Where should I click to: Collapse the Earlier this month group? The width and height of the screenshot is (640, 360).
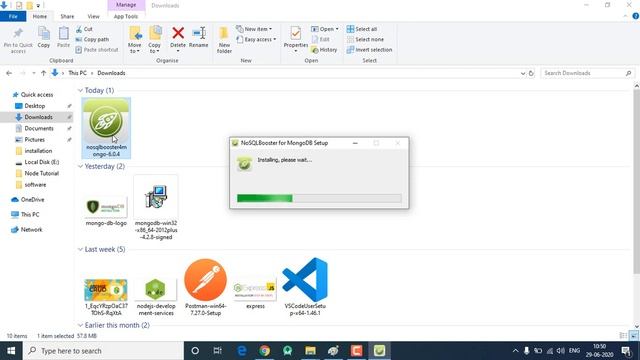[80, 325]
